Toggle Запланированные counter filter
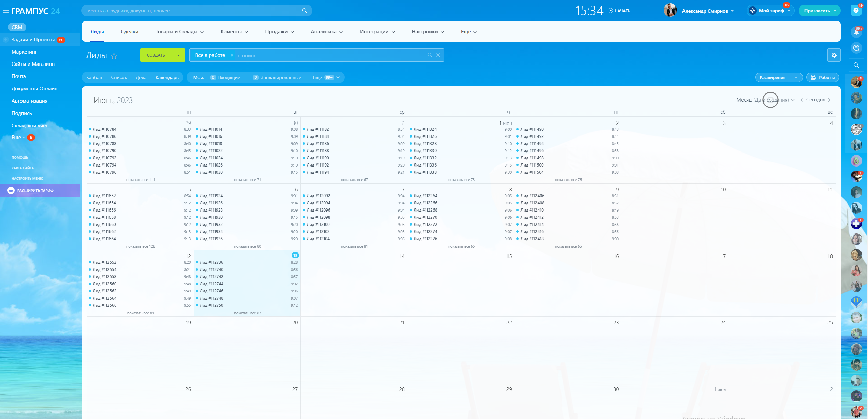 point(277,77)
